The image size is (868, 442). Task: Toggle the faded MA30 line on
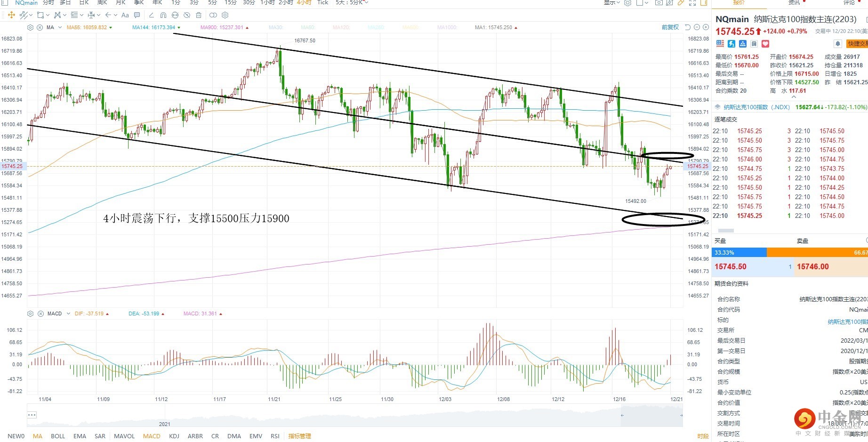[x=276, y=27]
